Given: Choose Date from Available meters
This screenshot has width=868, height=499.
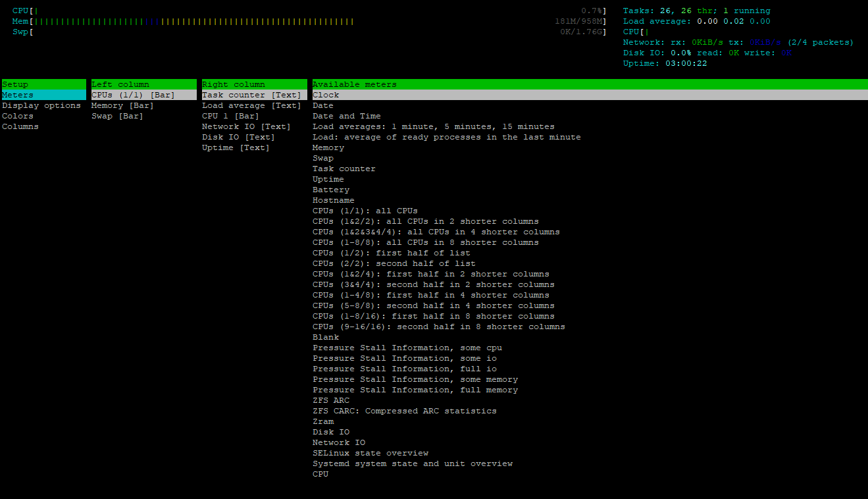Looking at the screenshot, I should pos(323,105).
